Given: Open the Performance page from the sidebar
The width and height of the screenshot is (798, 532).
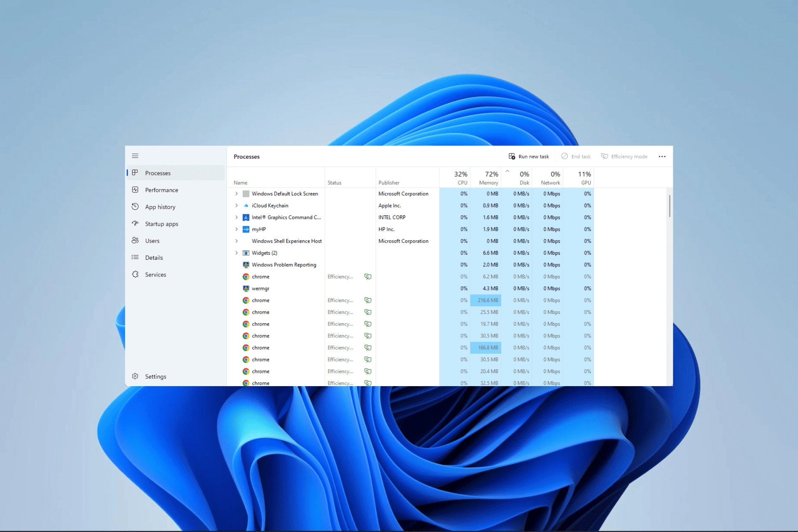Looking at the screenshot, I should tap(161, 190).
